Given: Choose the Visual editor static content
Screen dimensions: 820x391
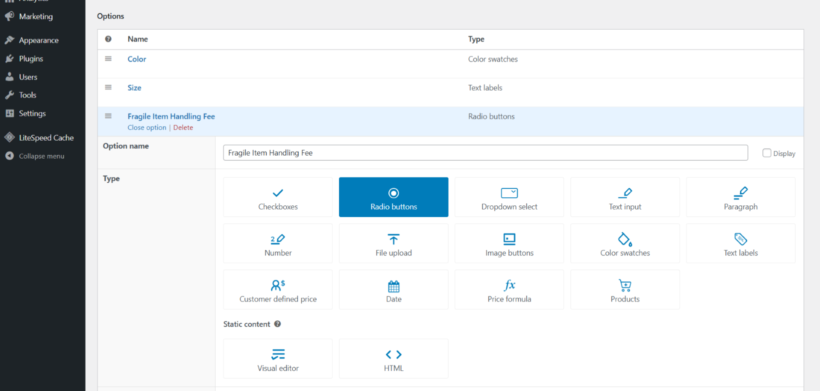Looking at the screenshot, I should point(278,359).
